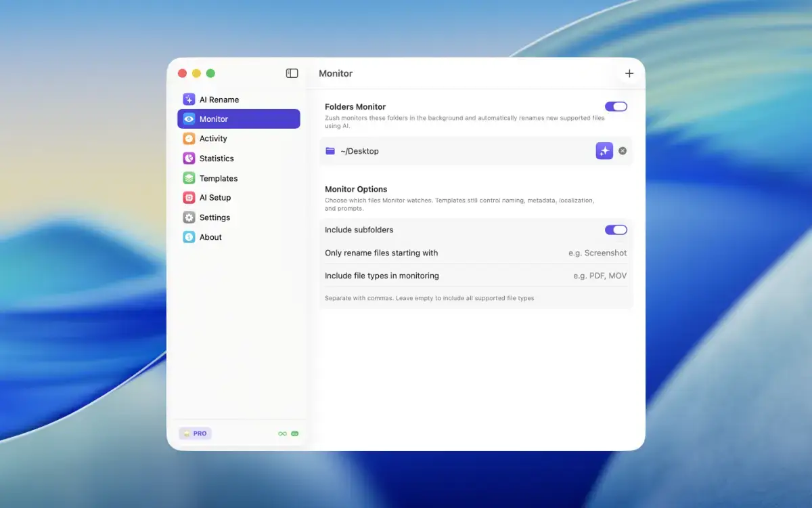Open the Statistics page
The image size is (812, 508).
click(x=238, y=158)
